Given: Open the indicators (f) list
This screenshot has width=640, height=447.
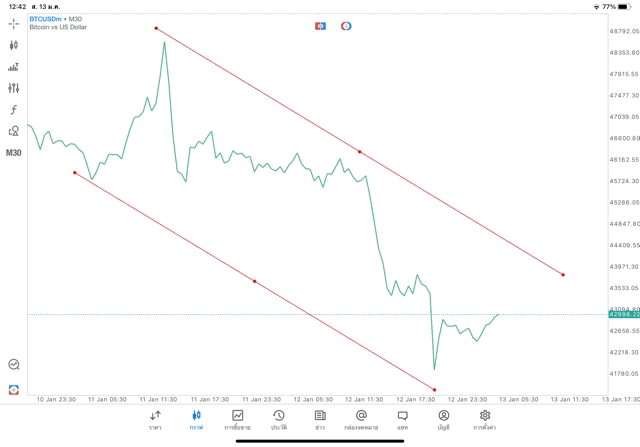Looking at the screenshot, I should [14, 110].
